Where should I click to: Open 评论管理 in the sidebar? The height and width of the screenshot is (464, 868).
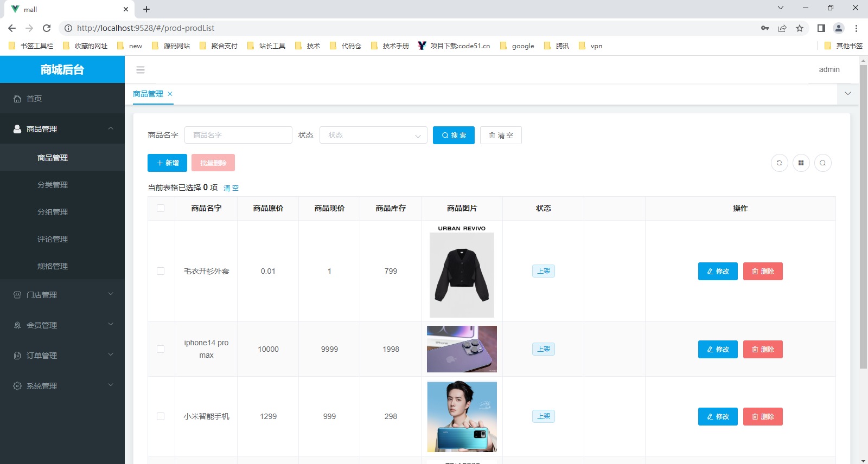tap(62, 239)
